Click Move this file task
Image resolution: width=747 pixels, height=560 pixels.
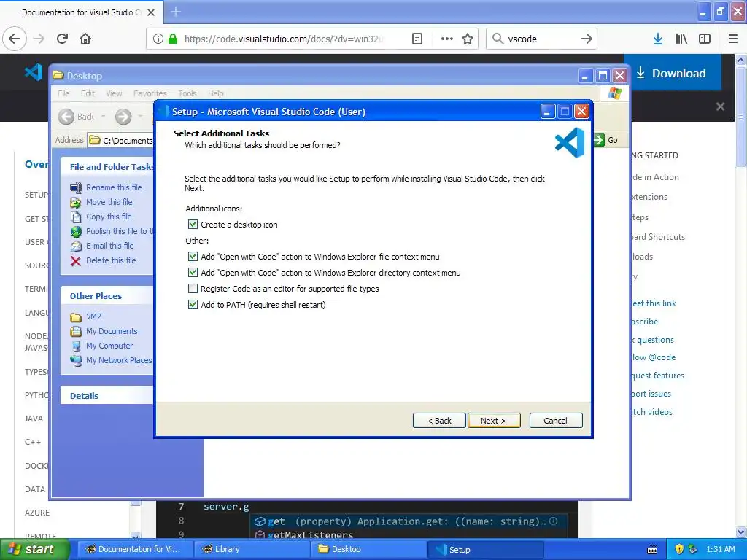(x=109, y=202)
